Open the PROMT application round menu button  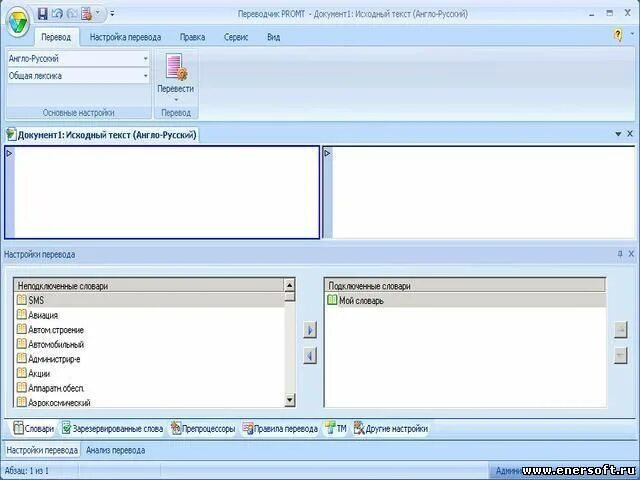coord(18,22)
